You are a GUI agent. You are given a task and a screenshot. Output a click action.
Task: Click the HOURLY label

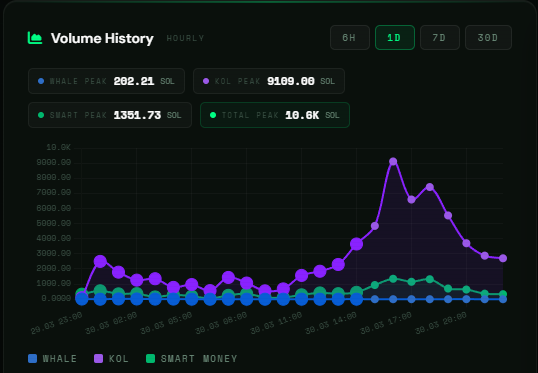pyautogui.click(x=185, y=38)
